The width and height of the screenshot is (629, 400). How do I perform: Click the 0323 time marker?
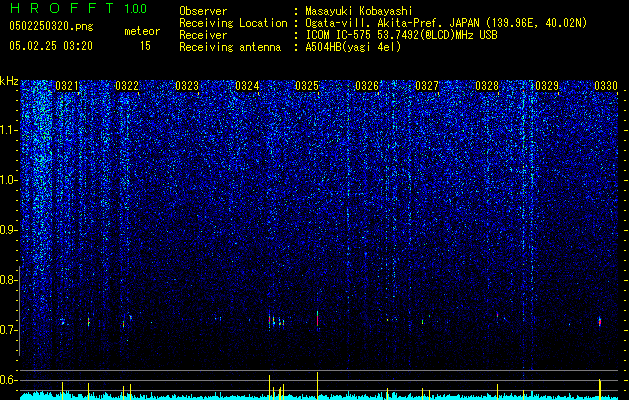pyautogui.click(x=187, y=86)
